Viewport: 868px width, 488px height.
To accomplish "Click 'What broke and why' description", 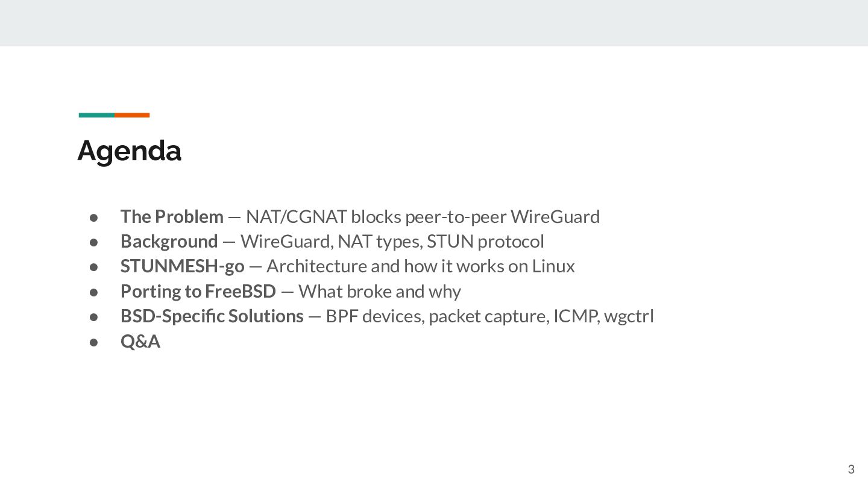I will [x=380, y=292].
